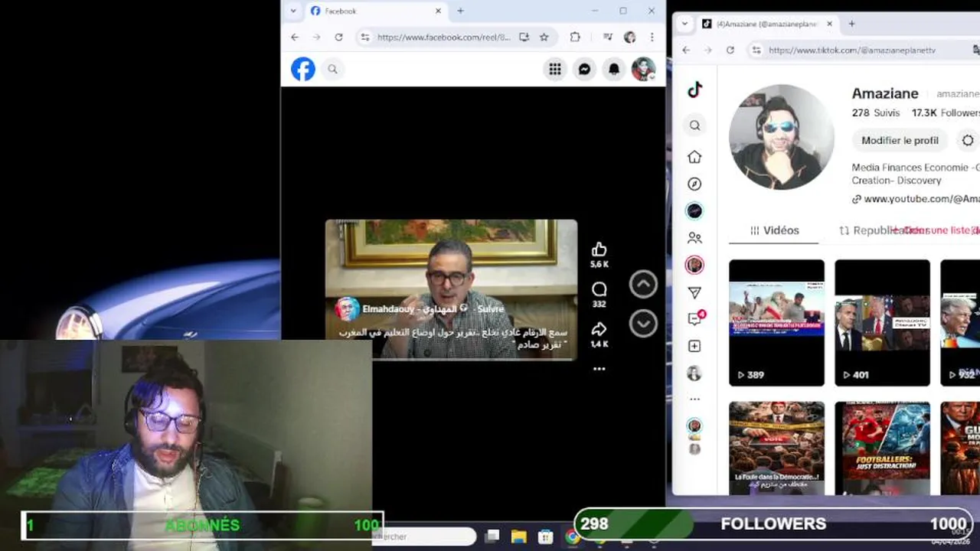Click Amaziane TikTok profile picture
980x551 pixels.
click(781, 137)
